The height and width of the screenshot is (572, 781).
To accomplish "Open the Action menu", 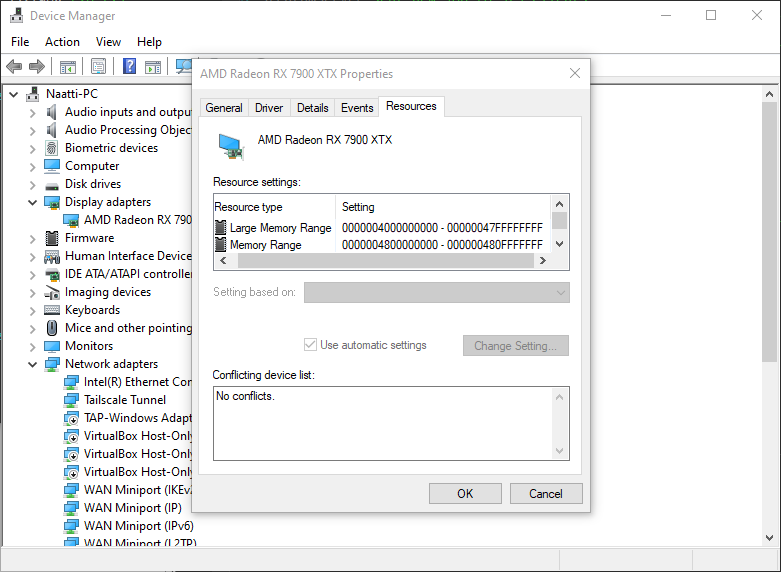I will 62,42.
